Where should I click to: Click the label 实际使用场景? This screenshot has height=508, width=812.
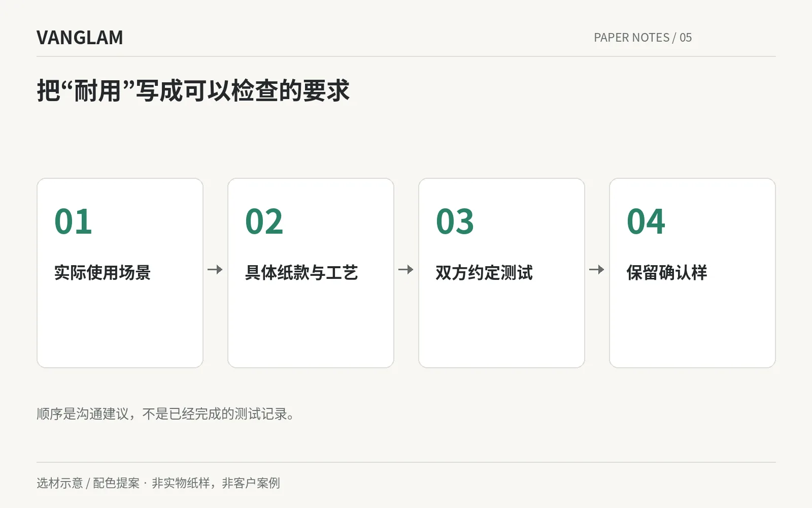point(103,273)
